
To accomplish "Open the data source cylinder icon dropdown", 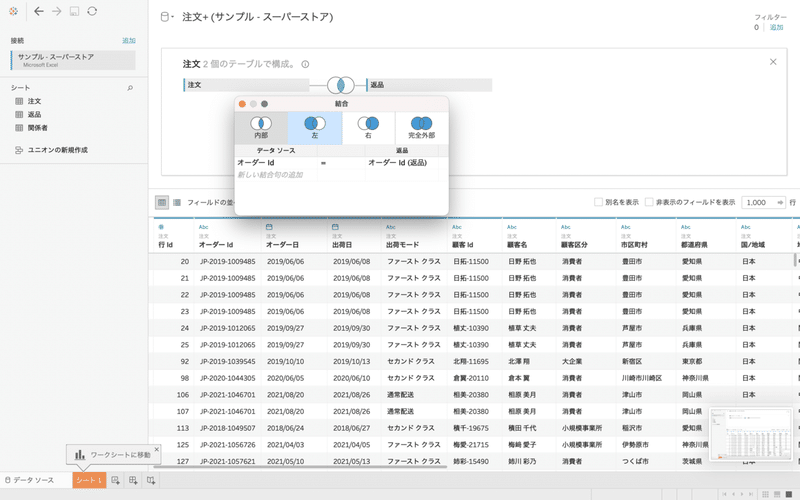I will [x=166, y=17].
